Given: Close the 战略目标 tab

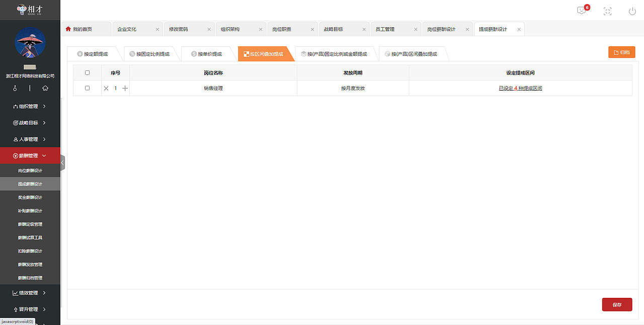Looking at the screenshot, I should coord(364,29).
